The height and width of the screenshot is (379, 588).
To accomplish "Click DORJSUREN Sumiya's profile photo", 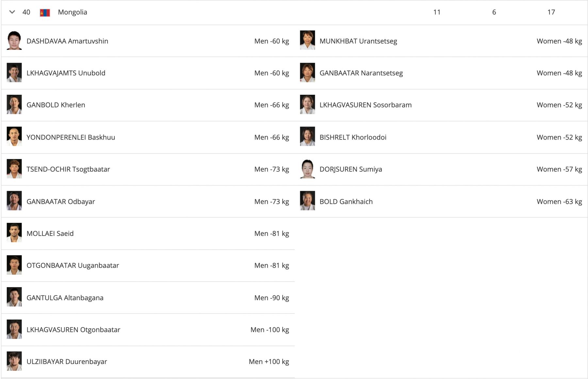I will (x=307, y=169).
